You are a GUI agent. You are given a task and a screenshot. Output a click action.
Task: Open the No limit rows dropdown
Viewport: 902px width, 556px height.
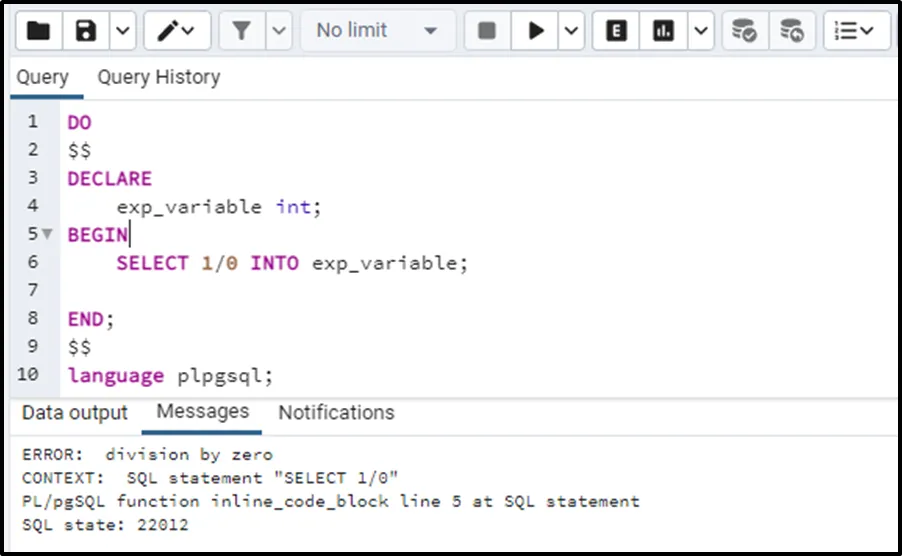pyautogui.click(x=377, y=31)
